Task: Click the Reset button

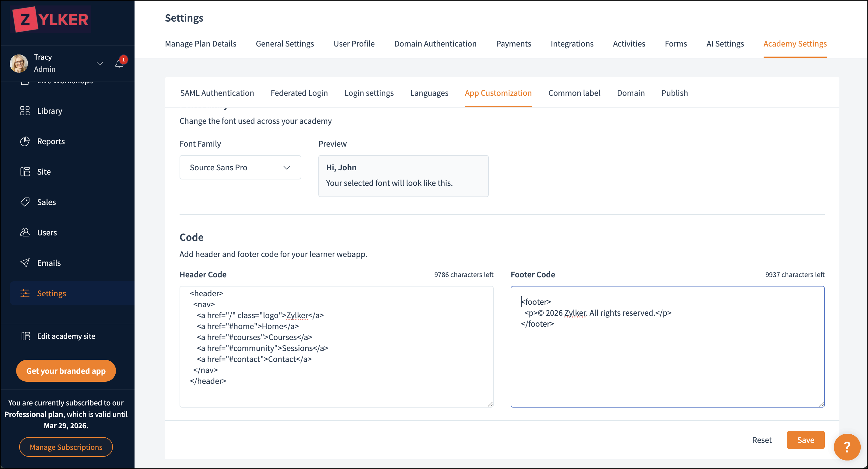Action: click(761, 440)
